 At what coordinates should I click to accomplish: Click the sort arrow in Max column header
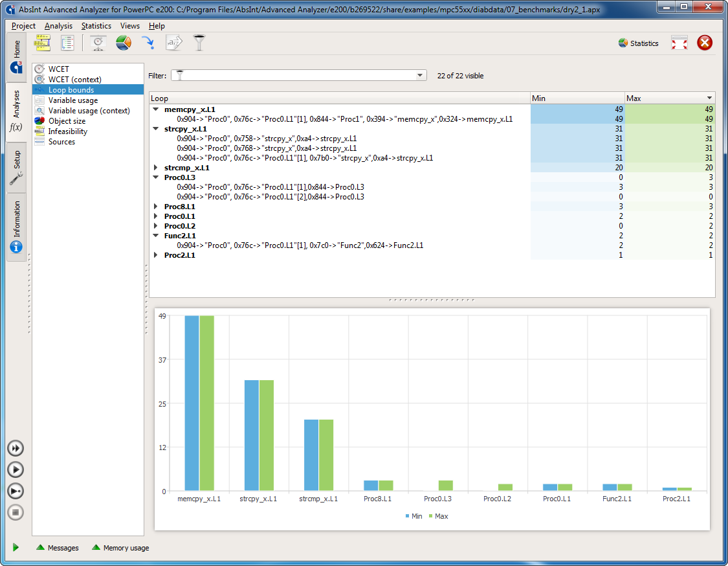click(709, 98)
